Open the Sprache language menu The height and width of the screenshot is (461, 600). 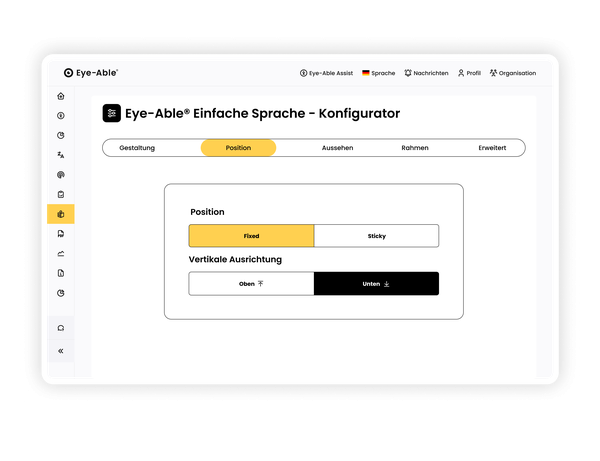(x=378, y=73)
